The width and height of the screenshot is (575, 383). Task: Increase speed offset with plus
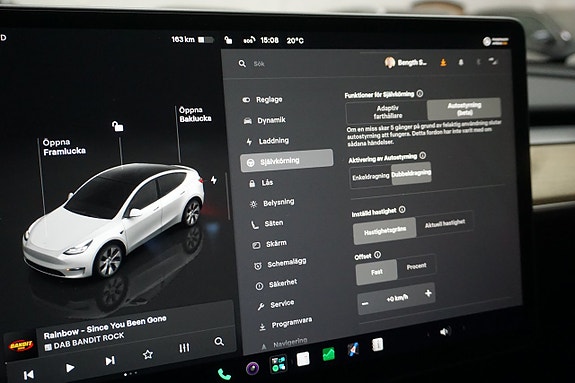click(x=428, y=293)
